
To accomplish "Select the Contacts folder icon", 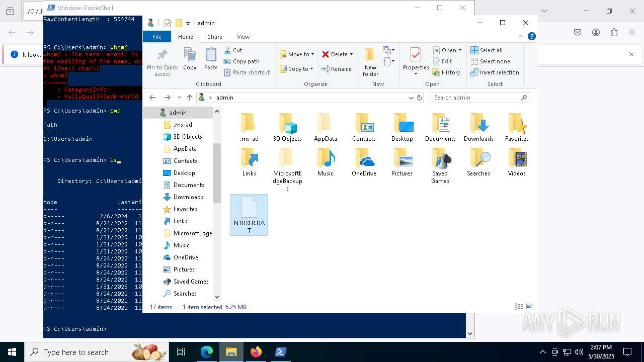I will (x=364, y=123).
